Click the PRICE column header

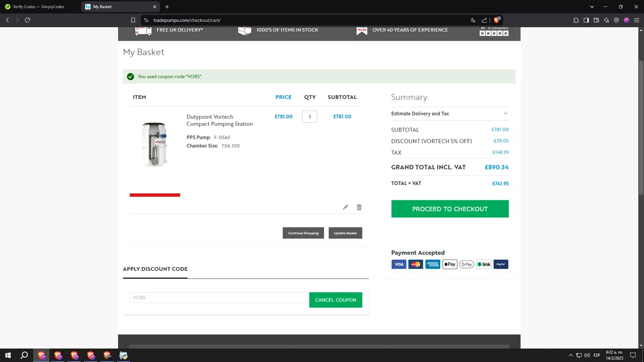283,97
